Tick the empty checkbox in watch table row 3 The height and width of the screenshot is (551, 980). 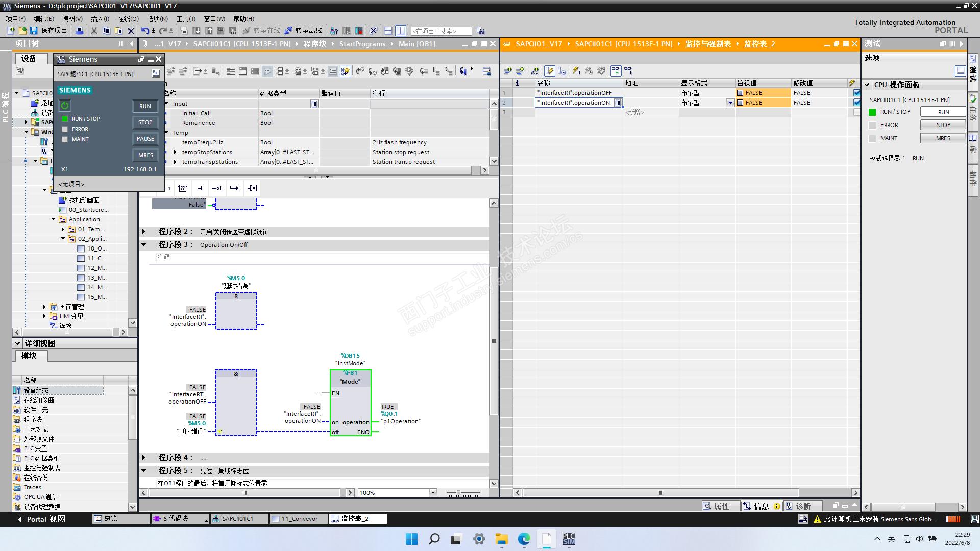[856, 112]
